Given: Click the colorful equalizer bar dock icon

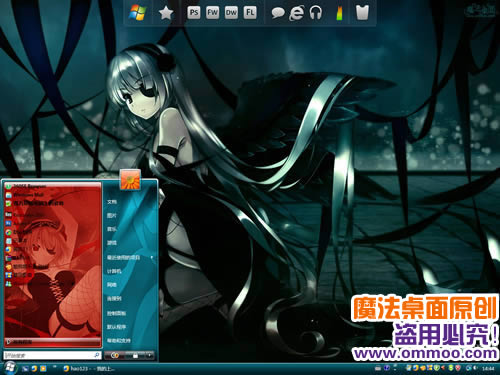Looking at the screenshot, I should pyautogui.click(x=339, y=13).
